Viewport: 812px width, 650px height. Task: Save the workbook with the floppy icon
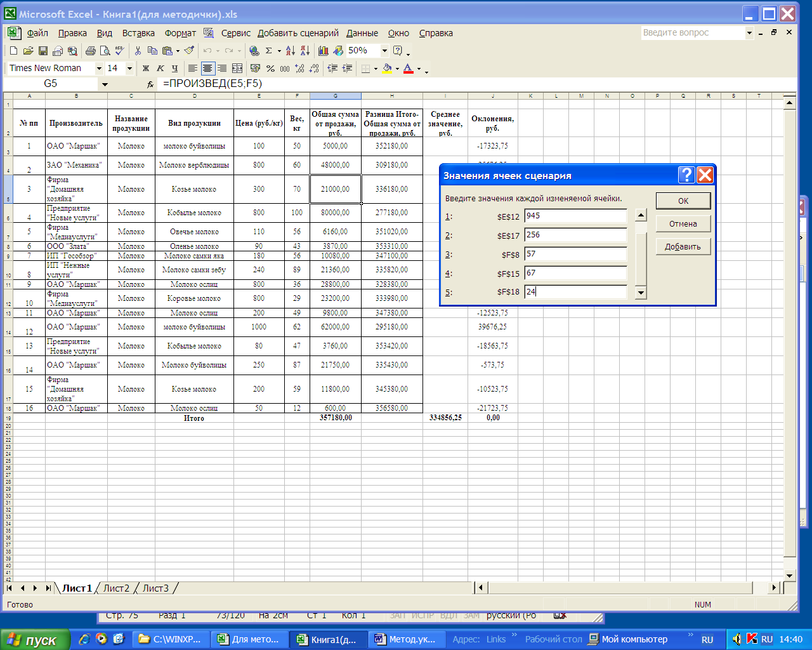[43, 51]
